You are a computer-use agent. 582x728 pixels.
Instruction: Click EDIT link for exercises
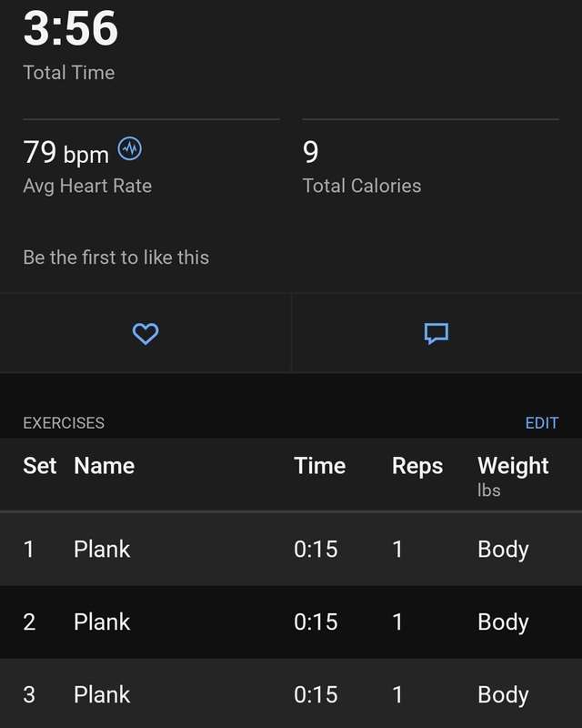pyautogui.click(x=542, y=423)
